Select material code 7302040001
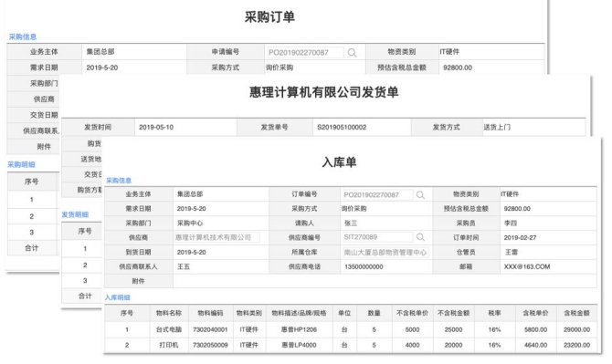612x364 pixels. pos(210,329)
